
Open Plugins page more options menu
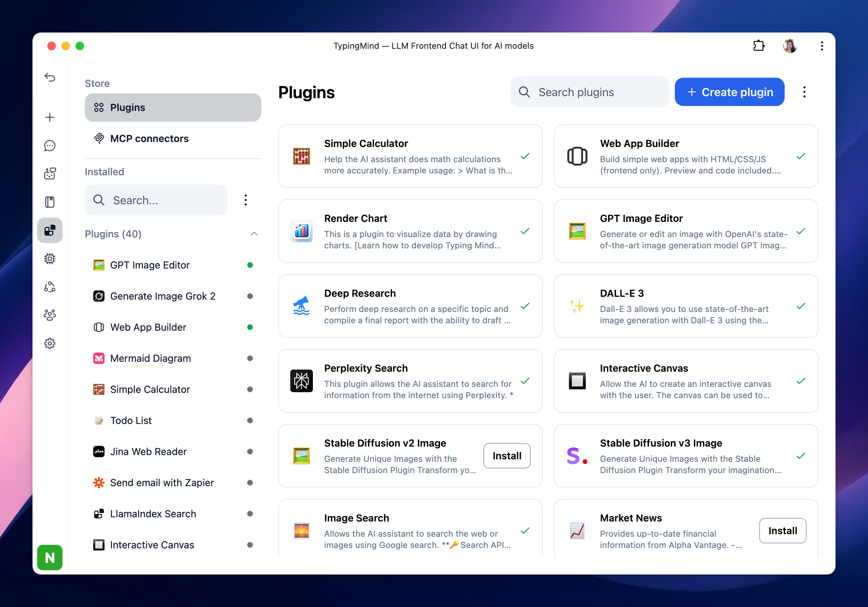[x=804, y=92]
